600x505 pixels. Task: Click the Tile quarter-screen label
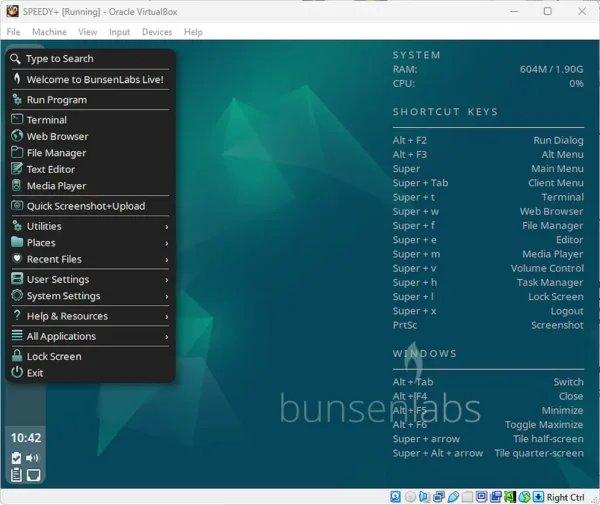click(x=539, y=453)
